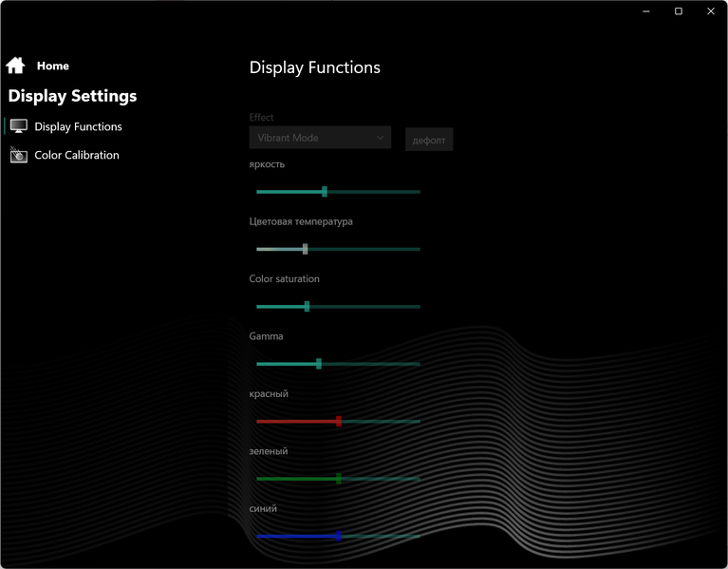Click the зеленый green slider handle
Screen dimensions: 728x569
click(339, 479)
